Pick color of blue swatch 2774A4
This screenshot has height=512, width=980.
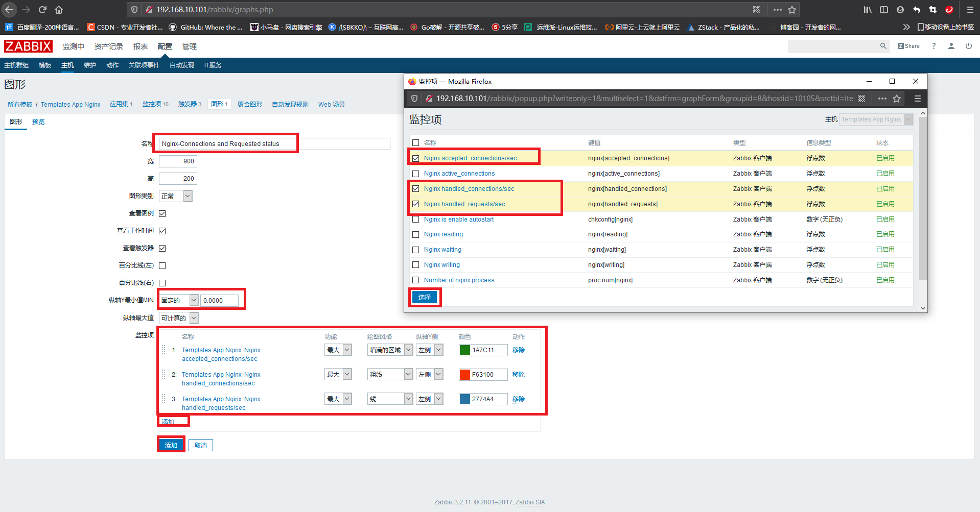pos(464,399)
